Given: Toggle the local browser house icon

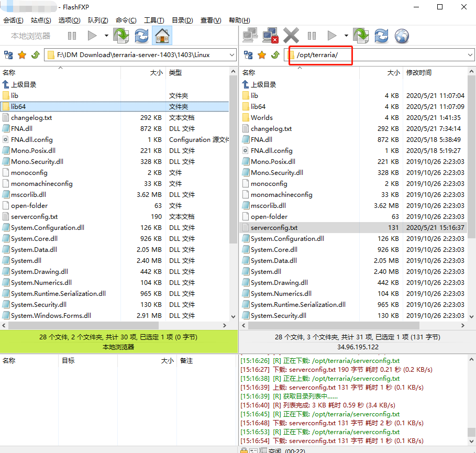Looking at the screenshot, I should (x=162, y=36).
